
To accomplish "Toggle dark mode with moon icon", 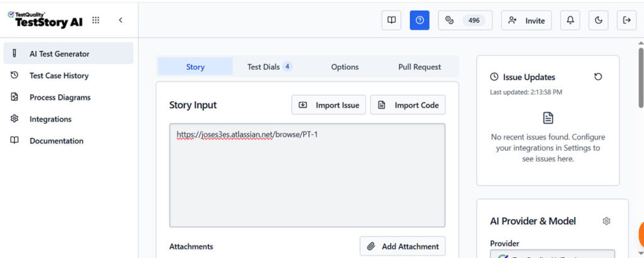I will click(x=598, y=20).
